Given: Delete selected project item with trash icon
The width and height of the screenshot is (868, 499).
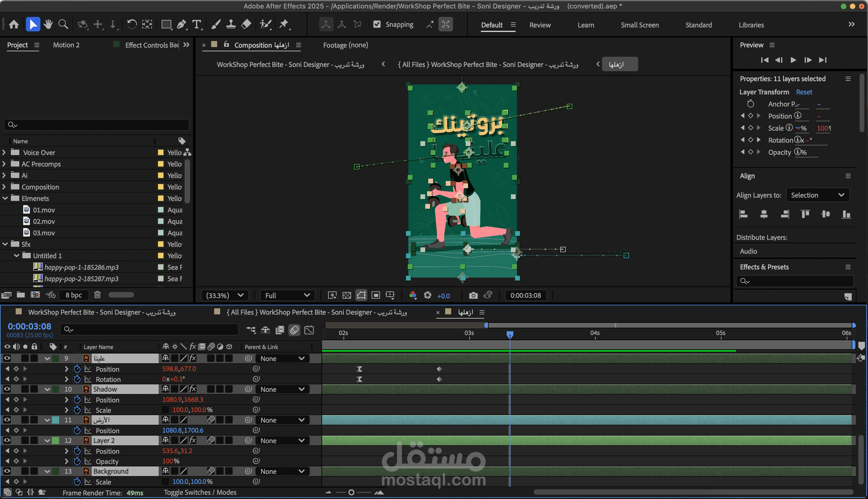Looking at the screenshot, I should tap(97, 295).
